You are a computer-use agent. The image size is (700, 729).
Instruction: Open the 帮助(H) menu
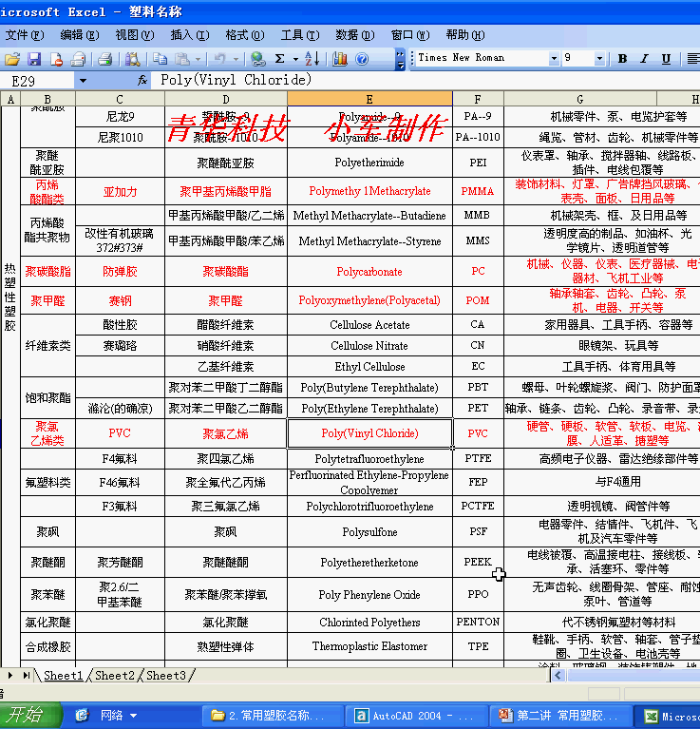point(465,35)
